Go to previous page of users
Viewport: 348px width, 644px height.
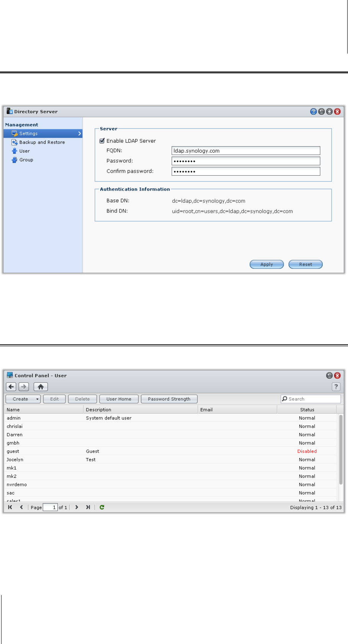(21, 507)
